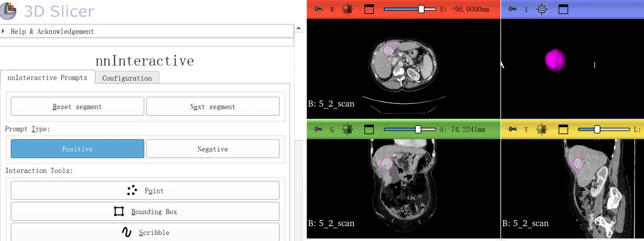Click the B: 5_2_scan label in sagittal view
The width and height of the screenshot is (644, 241).
pyautogui.click(x=525, y=223)
